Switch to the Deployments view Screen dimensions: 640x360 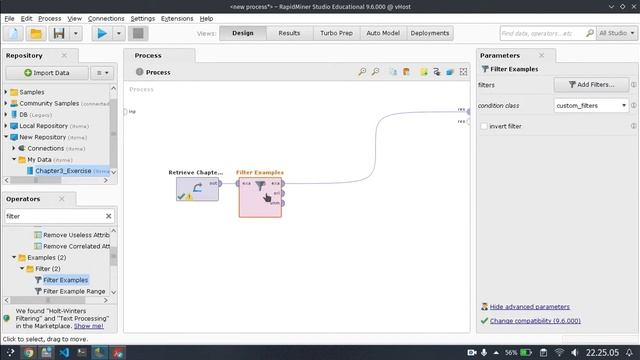(430, 33)
